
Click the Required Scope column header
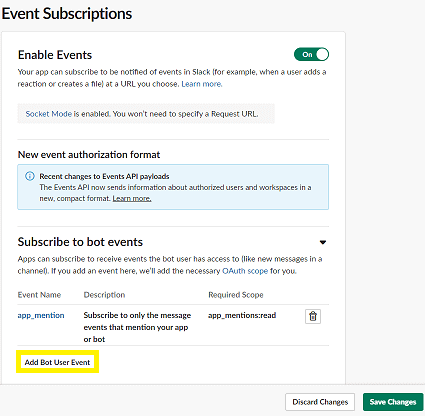point(236,295)
